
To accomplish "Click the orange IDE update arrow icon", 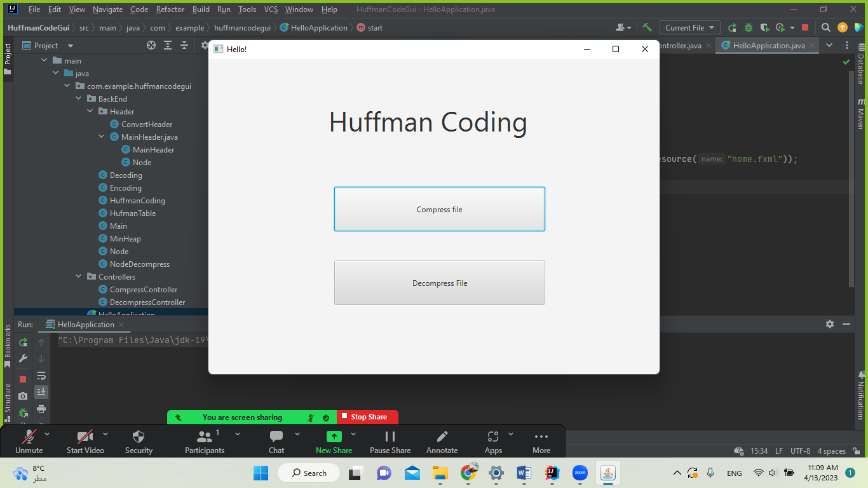I will tap(843, 27).
